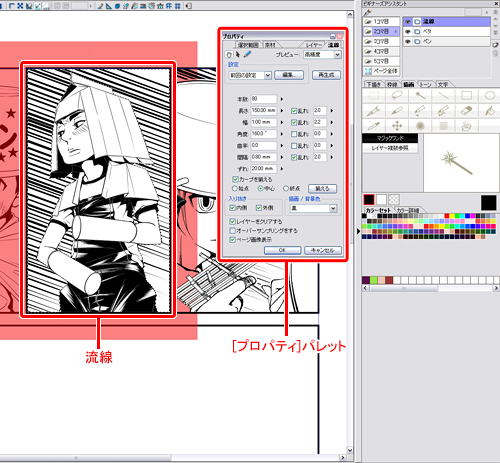Switch to the トーン tab
500x463 pixels.
[x=425, y=85]
